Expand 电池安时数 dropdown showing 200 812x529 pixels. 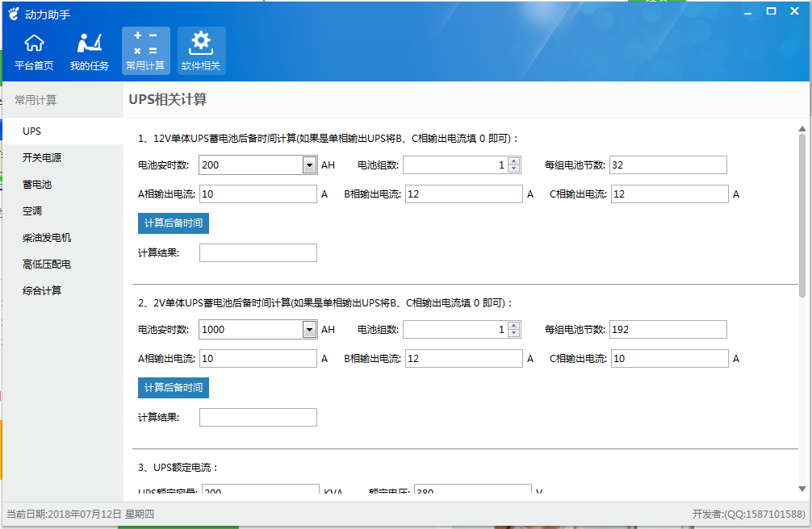(309, 165)
